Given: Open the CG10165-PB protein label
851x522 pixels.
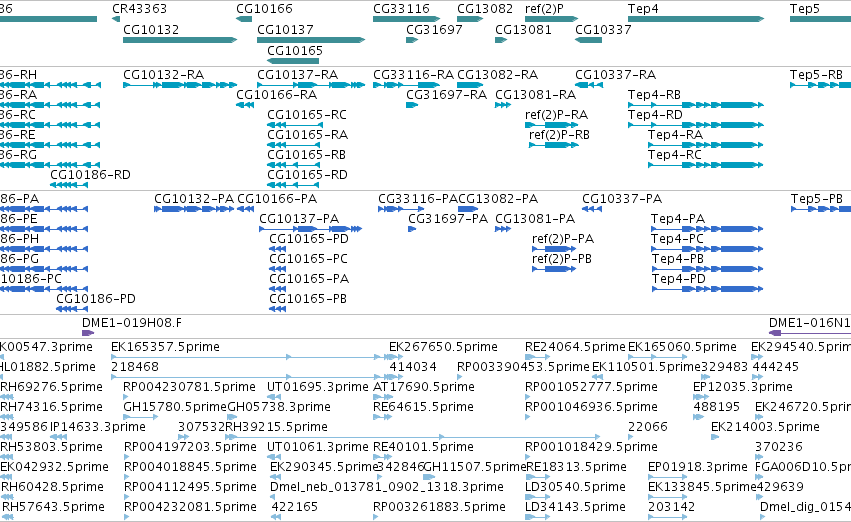Looking at the screenshot, I should tap(308, 298).
